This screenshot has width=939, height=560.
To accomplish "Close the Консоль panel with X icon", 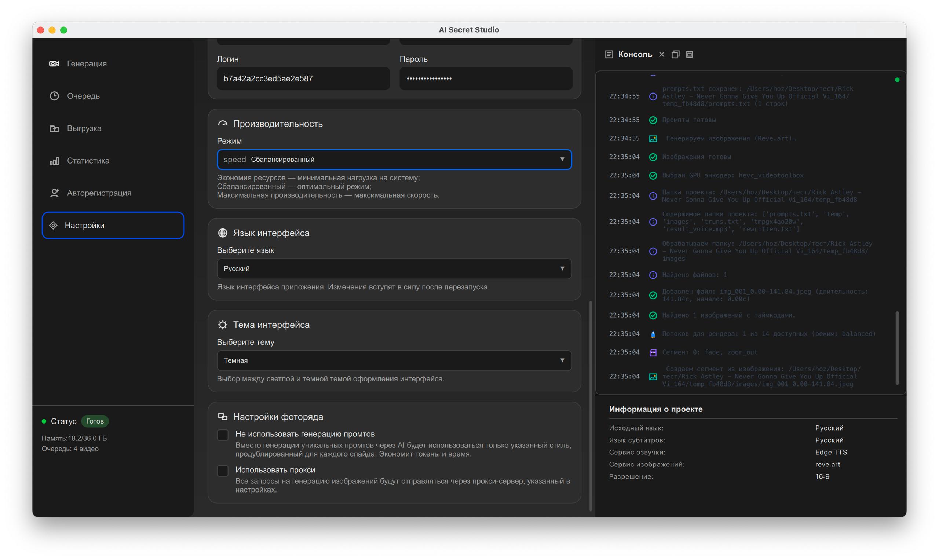I will coord(662,54).
